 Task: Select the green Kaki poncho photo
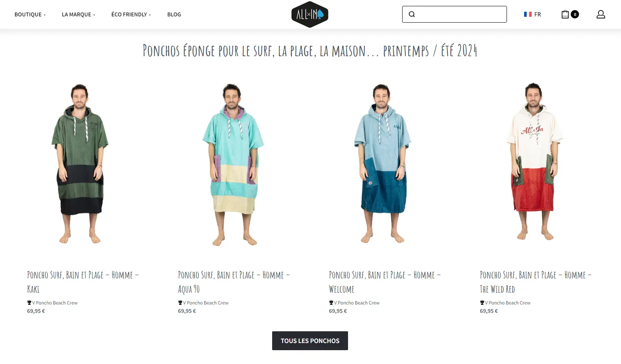pyautogui.click(x=80, y=163)
